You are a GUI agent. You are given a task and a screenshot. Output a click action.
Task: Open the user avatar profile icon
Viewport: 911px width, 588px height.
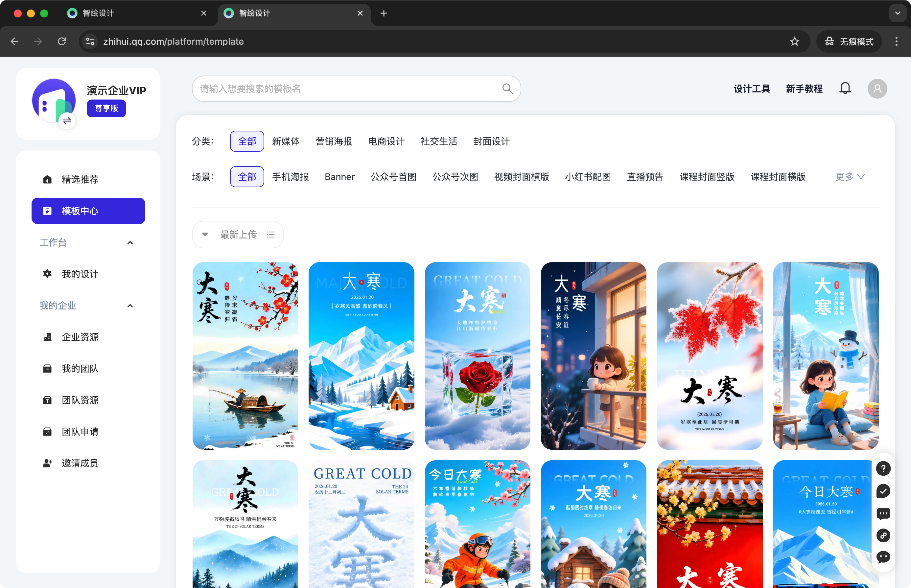[877, 89]
